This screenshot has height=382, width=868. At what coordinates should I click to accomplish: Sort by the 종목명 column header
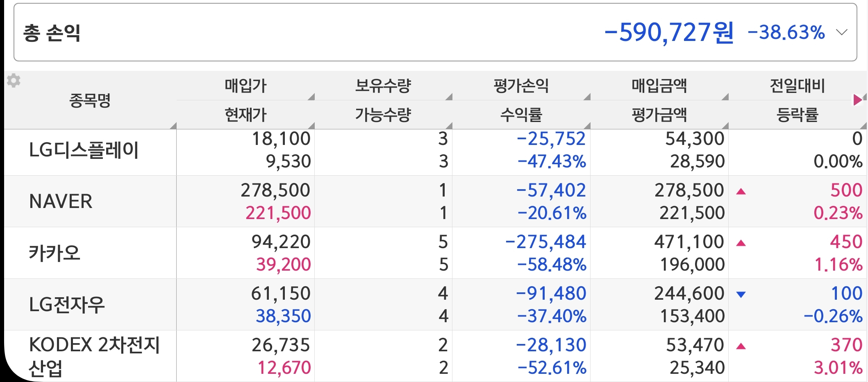click(90, 100)
